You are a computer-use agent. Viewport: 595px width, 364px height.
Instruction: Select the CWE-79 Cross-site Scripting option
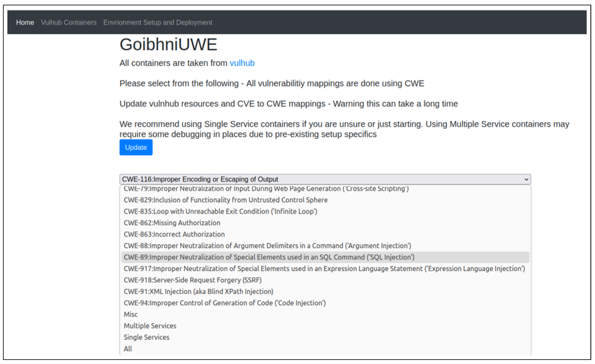[266, 189]
